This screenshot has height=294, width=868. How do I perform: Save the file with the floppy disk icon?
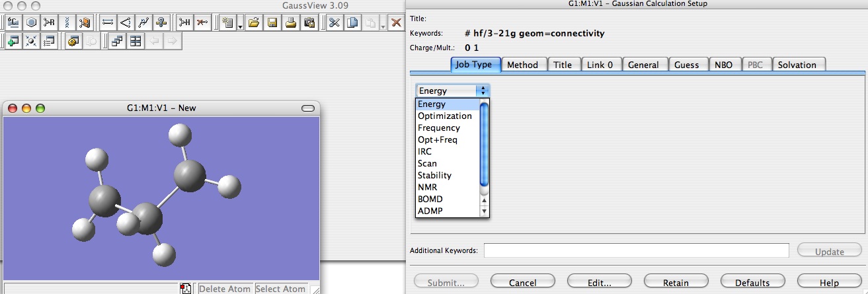[x=272, y=22]
